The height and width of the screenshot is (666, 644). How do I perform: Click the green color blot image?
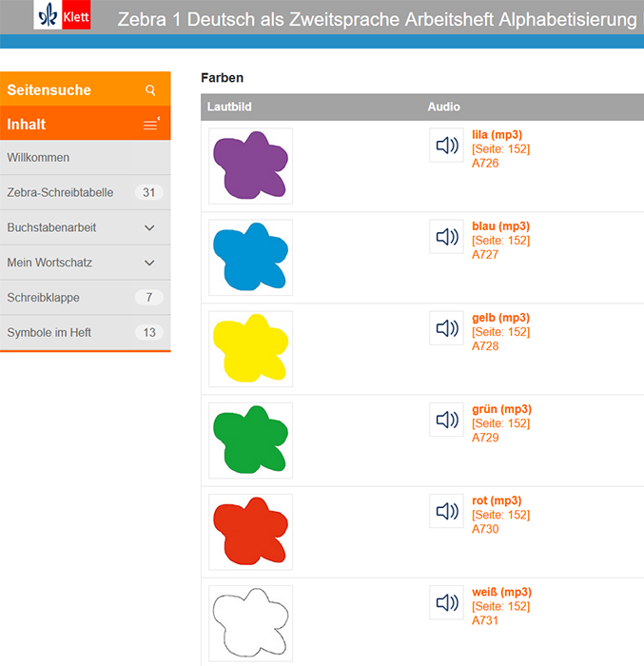pyautogui.click(x=250, y=441)
